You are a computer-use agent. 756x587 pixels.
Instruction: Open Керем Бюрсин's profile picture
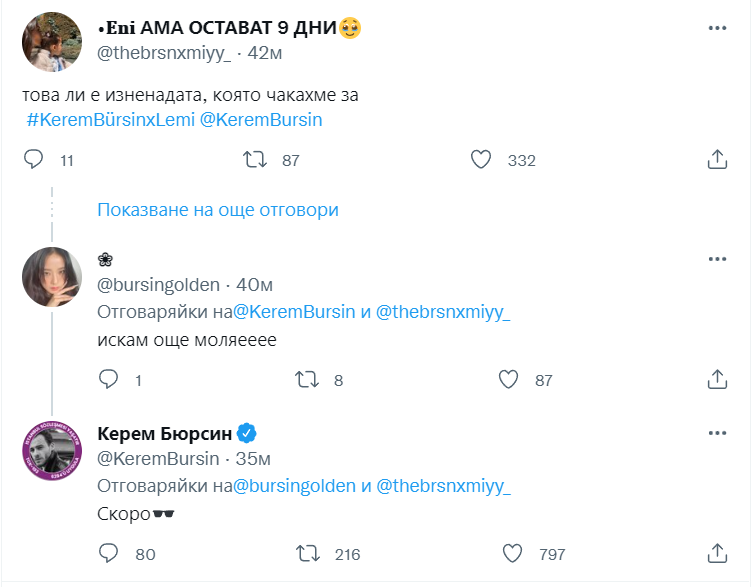(x=52, y=452)
